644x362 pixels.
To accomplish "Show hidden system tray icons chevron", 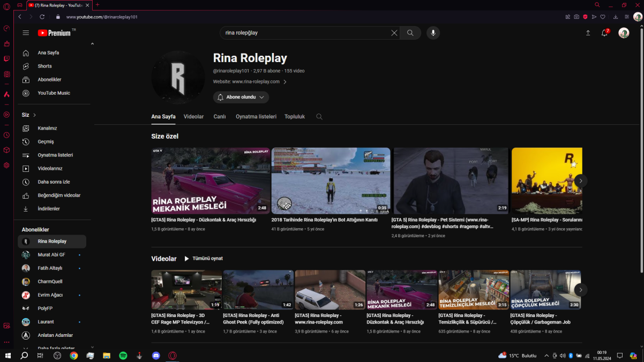I will click(546, 356).
